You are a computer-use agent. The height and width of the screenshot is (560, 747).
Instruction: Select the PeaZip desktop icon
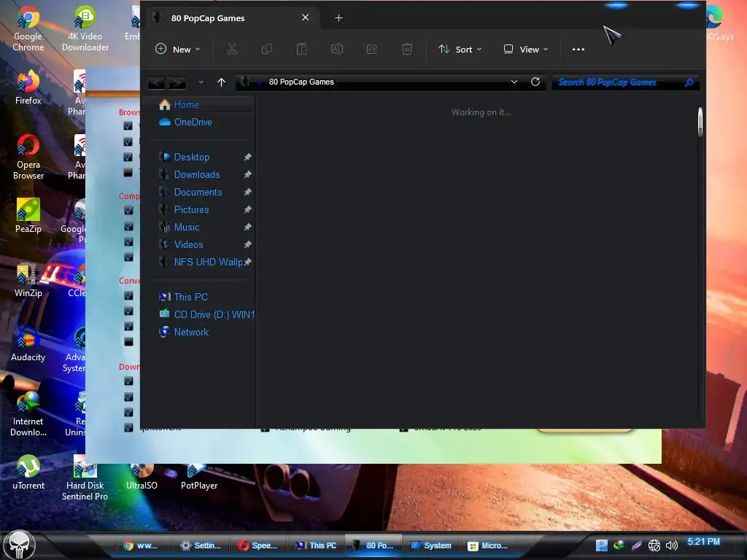coord(28,215)
